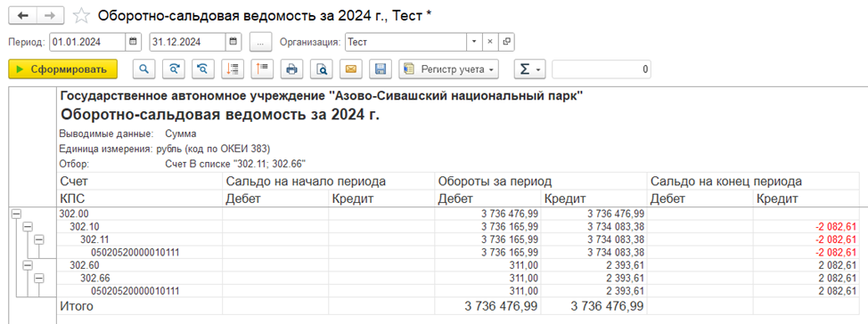Viewport: 868px width, 324px height.
Task: Clear the Организация field
Action: pos(489,42)
